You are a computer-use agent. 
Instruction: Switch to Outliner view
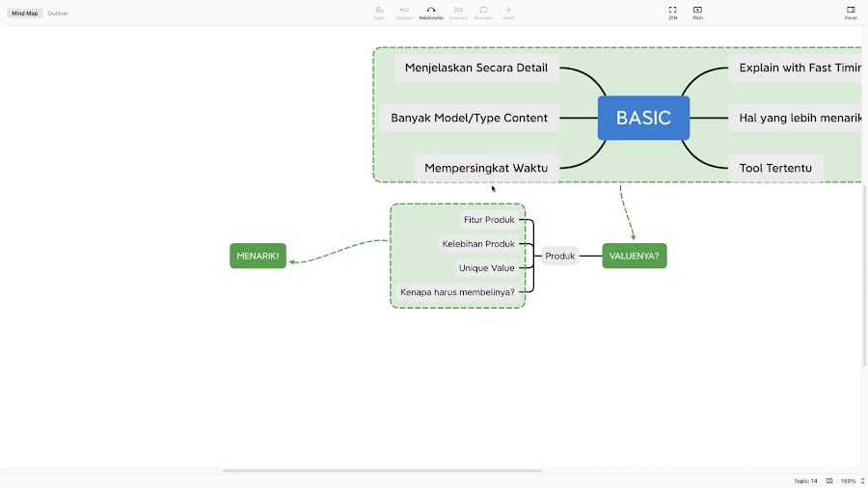click(x=58, y=14)
